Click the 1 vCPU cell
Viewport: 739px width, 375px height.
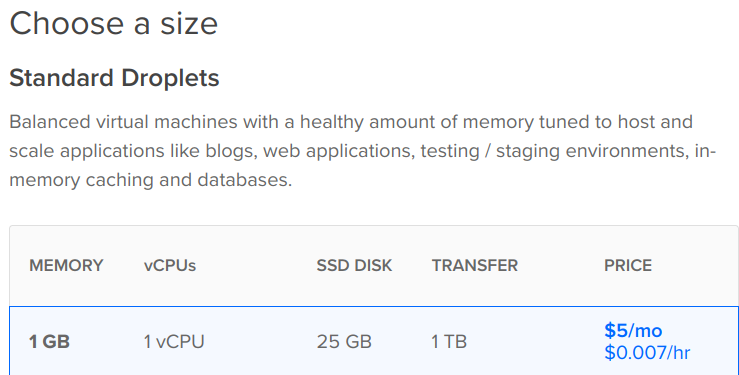[174, 342]
